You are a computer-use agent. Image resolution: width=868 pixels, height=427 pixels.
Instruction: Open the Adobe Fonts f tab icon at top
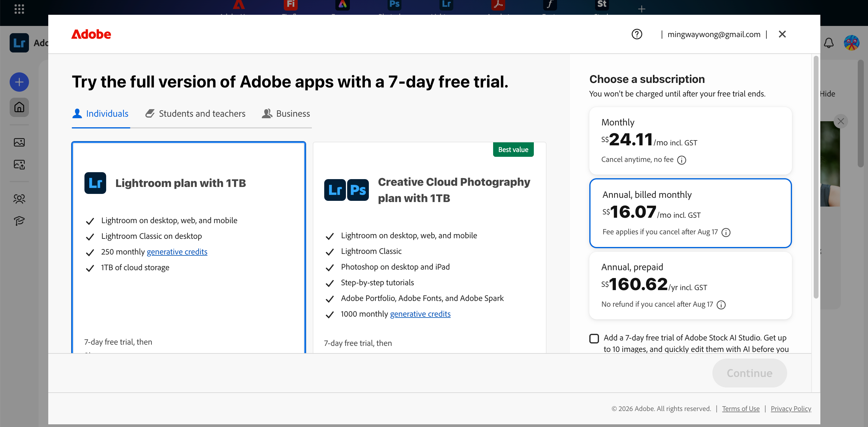pos(550,5)
